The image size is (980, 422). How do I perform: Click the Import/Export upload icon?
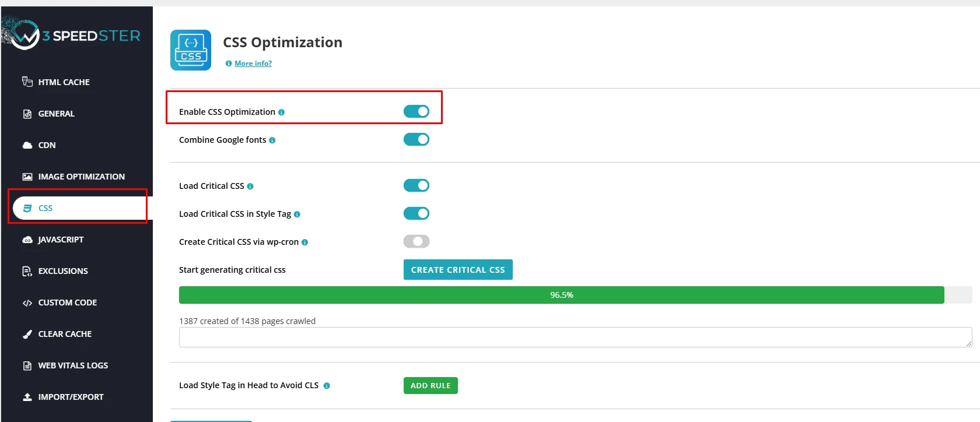click(x=27, y=397)
